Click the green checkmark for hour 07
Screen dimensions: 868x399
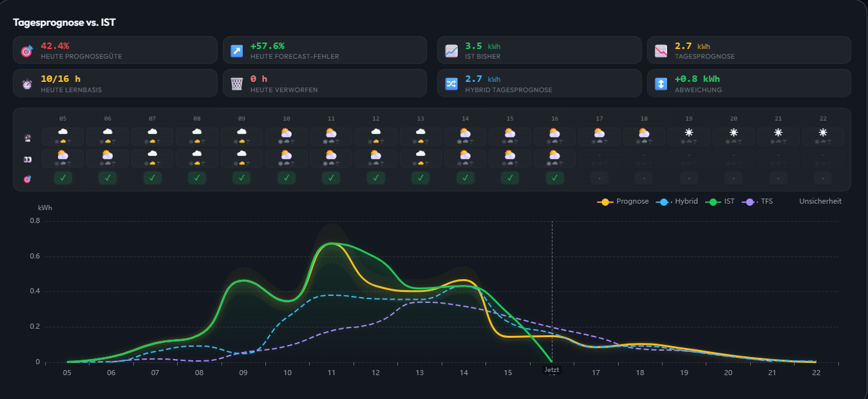(152, 178)
